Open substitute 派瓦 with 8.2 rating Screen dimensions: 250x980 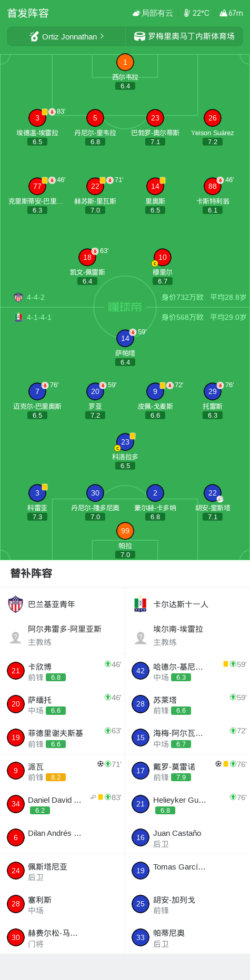pyautogui.click(x=63, y=771)
